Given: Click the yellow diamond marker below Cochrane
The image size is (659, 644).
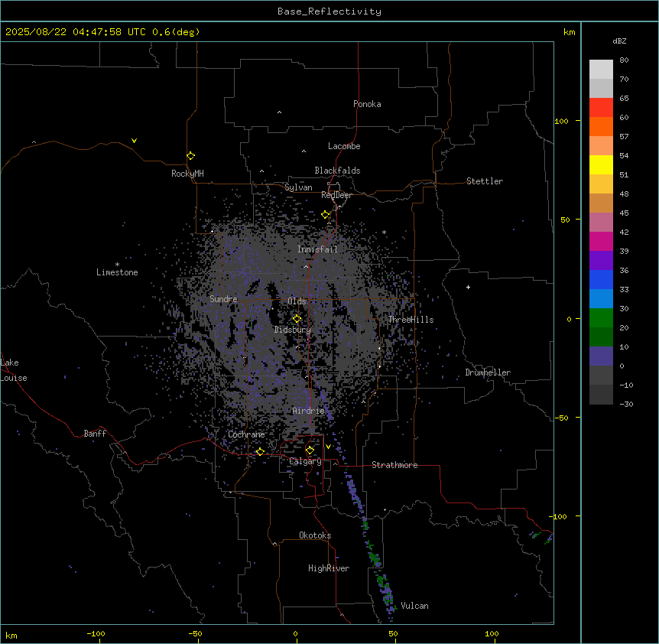Looking at the screenshot, I should (x=260, y=451).
